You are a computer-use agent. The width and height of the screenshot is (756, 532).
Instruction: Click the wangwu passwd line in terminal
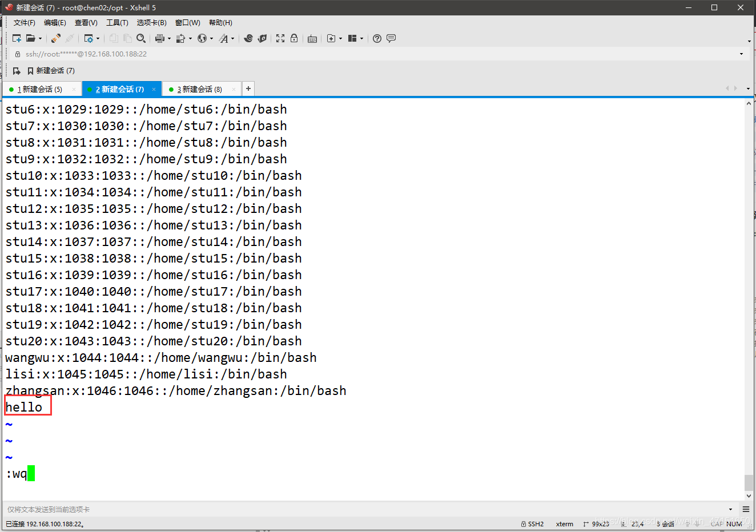(x=161, y=358)
